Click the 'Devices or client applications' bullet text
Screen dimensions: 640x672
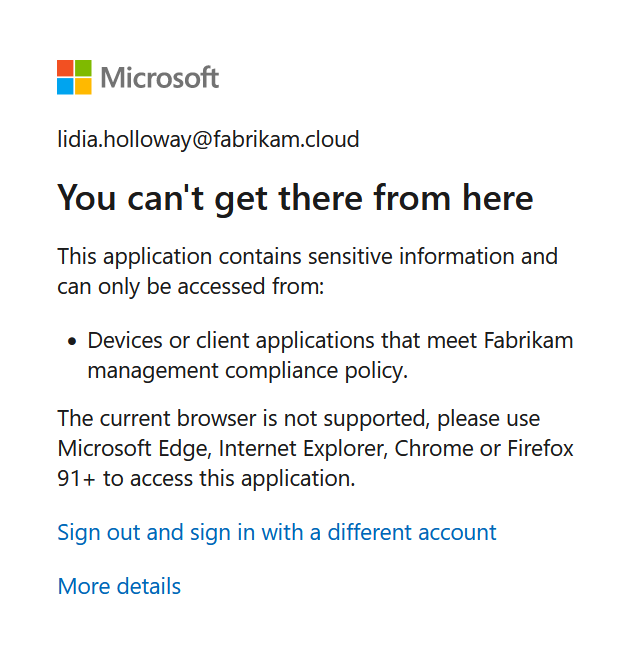coord(330,340)
